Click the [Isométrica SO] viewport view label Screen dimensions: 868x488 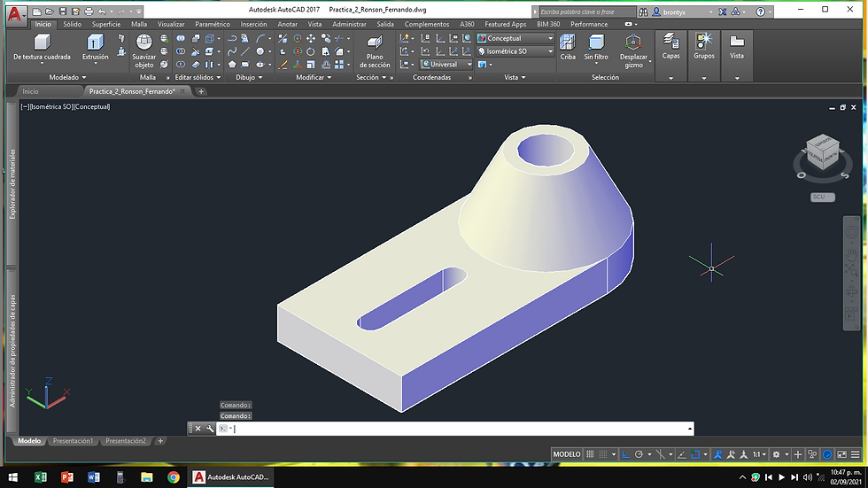[x=51, y=107]
